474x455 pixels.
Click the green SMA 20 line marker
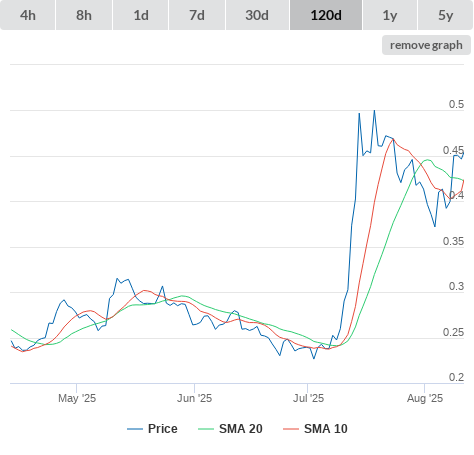tap(206, 429)
